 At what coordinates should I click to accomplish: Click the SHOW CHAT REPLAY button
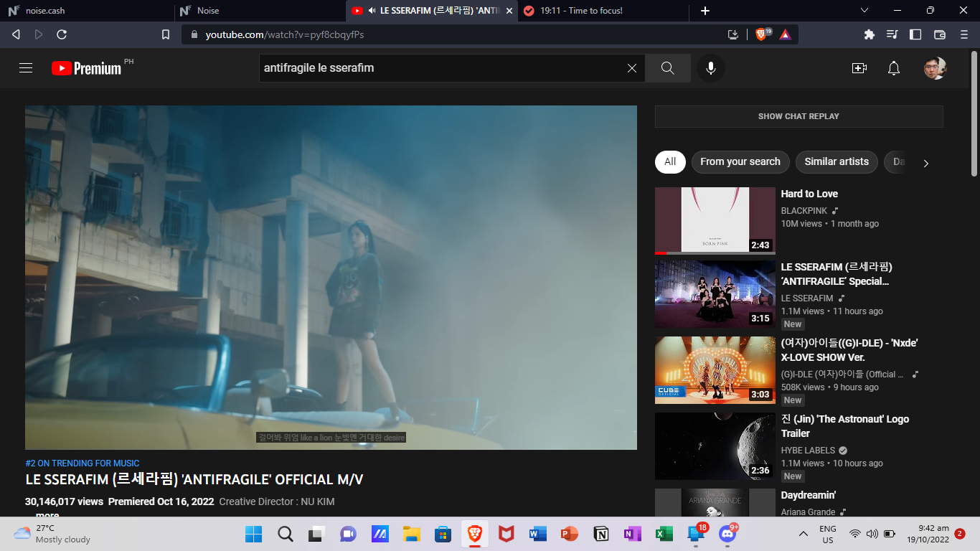798,116
